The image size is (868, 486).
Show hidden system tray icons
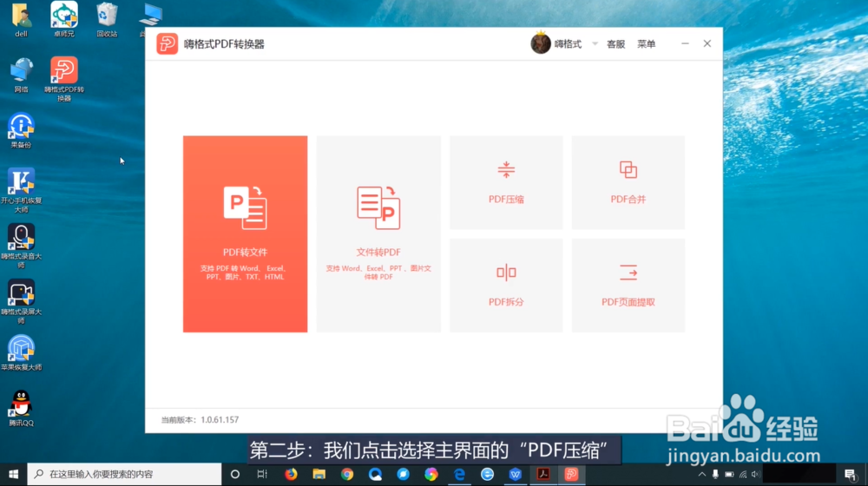pyautogui.click(x=702, y=475)
